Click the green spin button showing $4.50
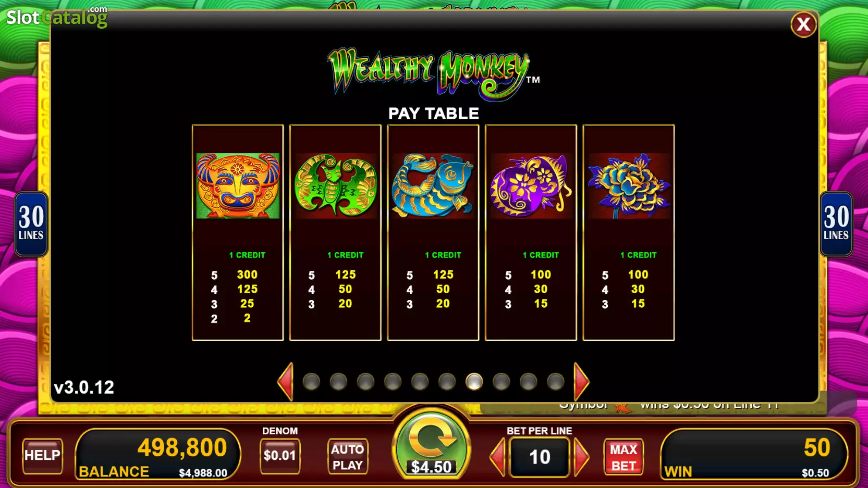The image size is (868, 488). coord(432,444)
